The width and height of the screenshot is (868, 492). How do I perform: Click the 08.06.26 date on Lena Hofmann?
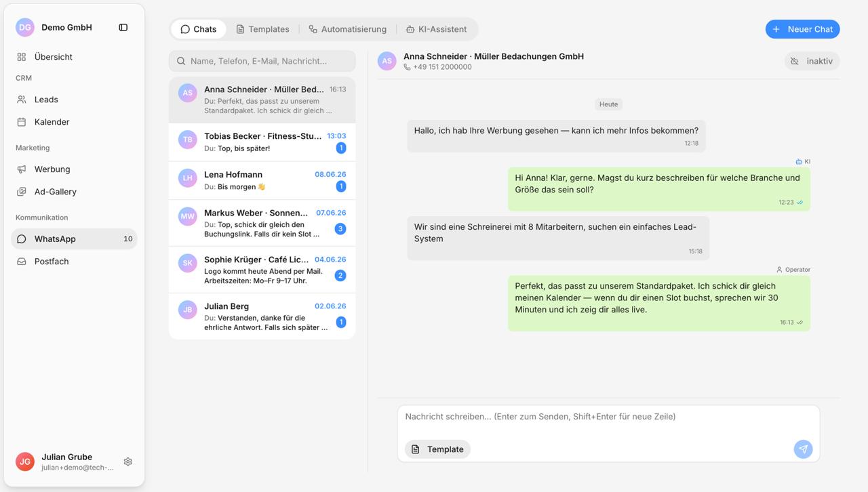click(330, 175)
